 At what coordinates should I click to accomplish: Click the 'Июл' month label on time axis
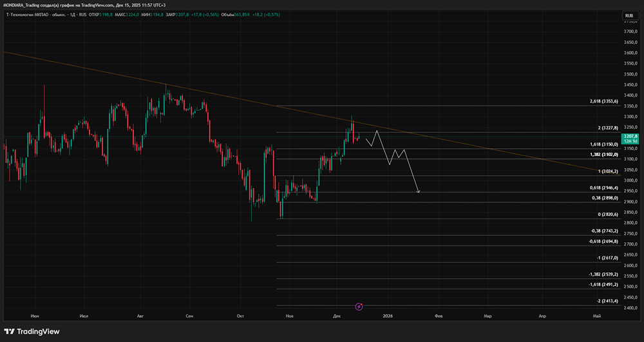pyautogui.click(x=84, y=316)
